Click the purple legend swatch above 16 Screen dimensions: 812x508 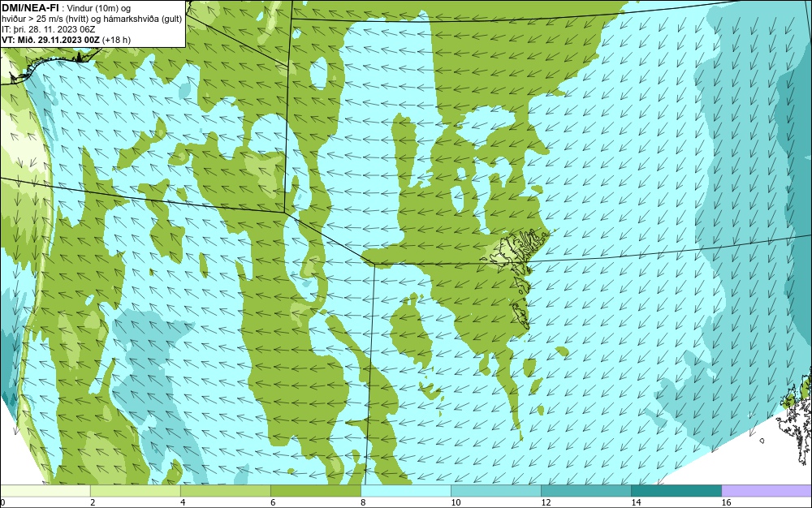click(767, 491)
